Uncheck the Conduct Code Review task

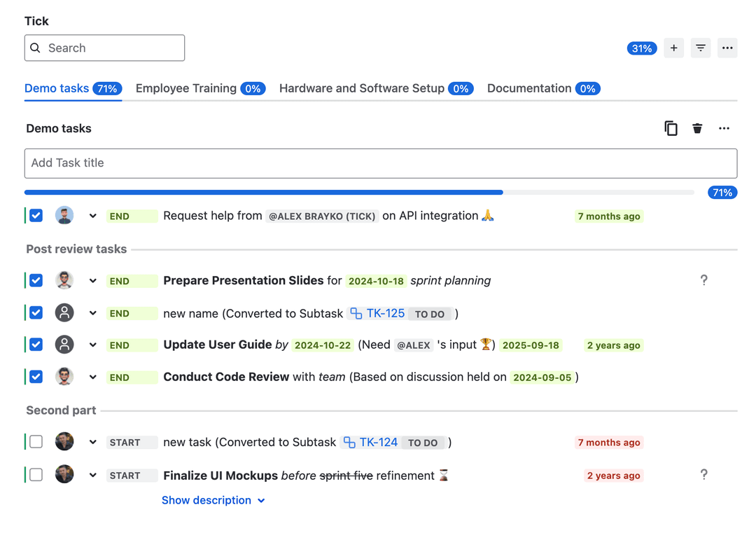pos(36,377)
